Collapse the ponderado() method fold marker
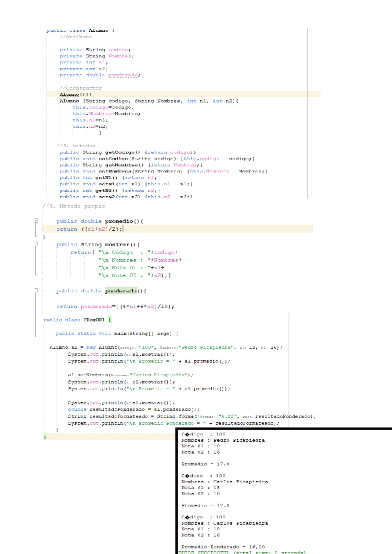 [36, 290]
